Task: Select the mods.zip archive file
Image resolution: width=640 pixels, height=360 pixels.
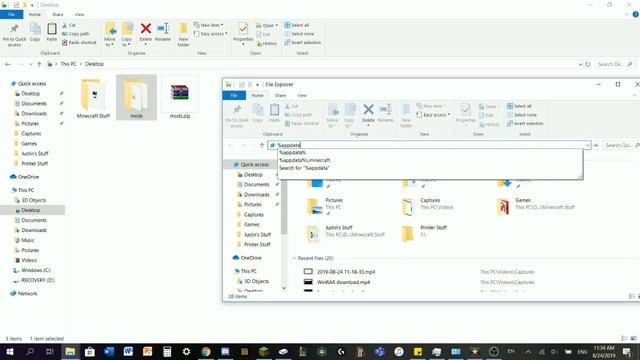Action: click(x=180, y=98)
